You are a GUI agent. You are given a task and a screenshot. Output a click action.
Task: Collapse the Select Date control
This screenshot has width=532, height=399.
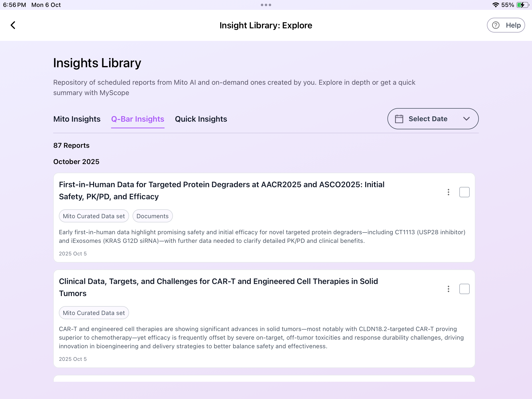pos(467,118)
